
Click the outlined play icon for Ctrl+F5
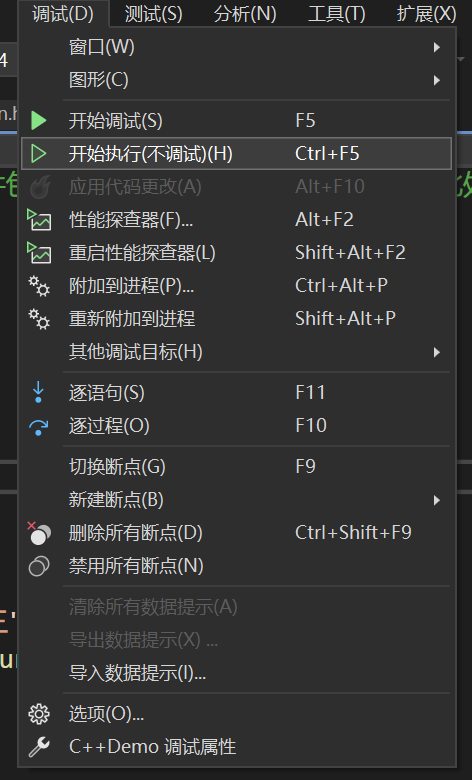(x=38, y=153)
